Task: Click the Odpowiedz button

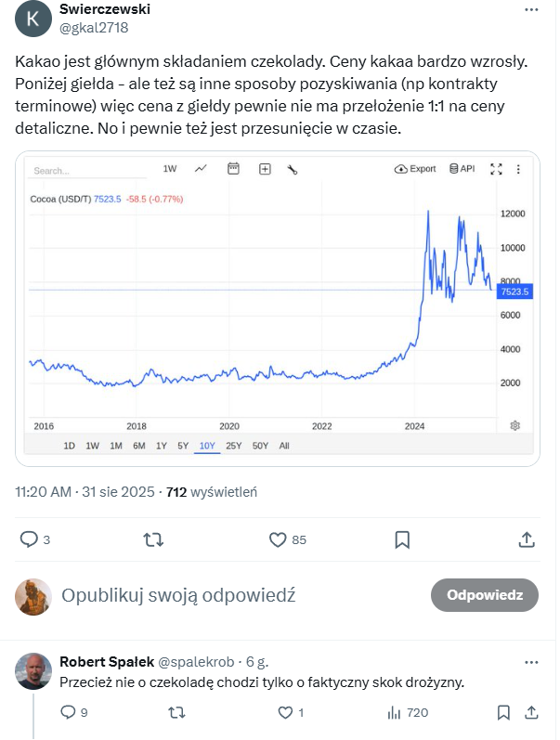Action: tap(485, 596)
